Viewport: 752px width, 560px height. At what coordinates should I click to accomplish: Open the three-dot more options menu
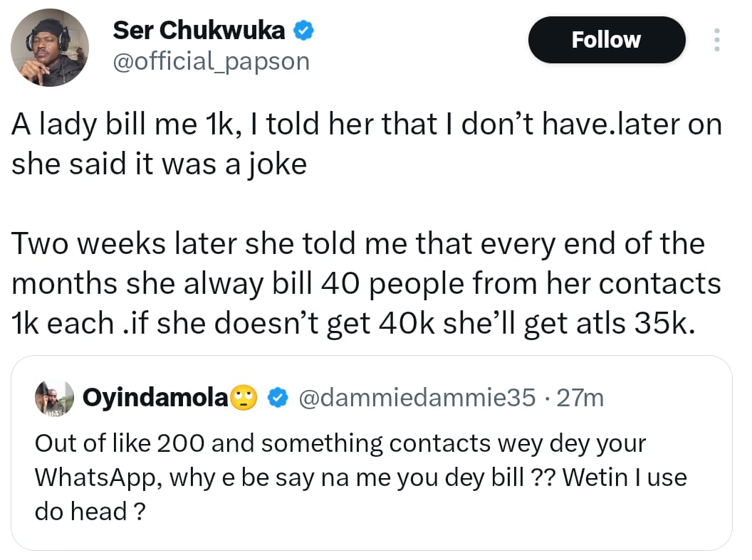[716, 40]
